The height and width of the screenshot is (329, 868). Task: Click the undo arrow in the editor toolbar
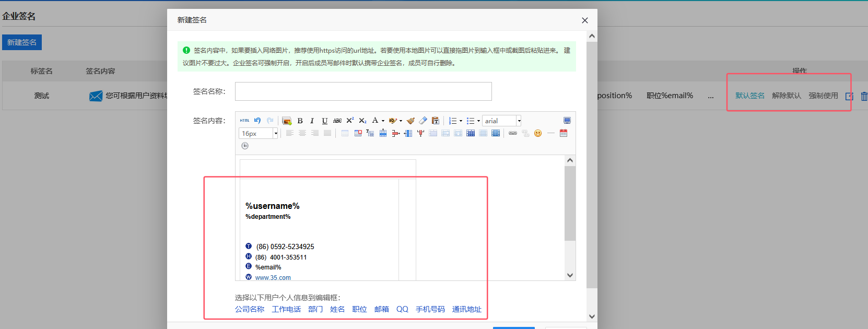click(x=257, y=121)
